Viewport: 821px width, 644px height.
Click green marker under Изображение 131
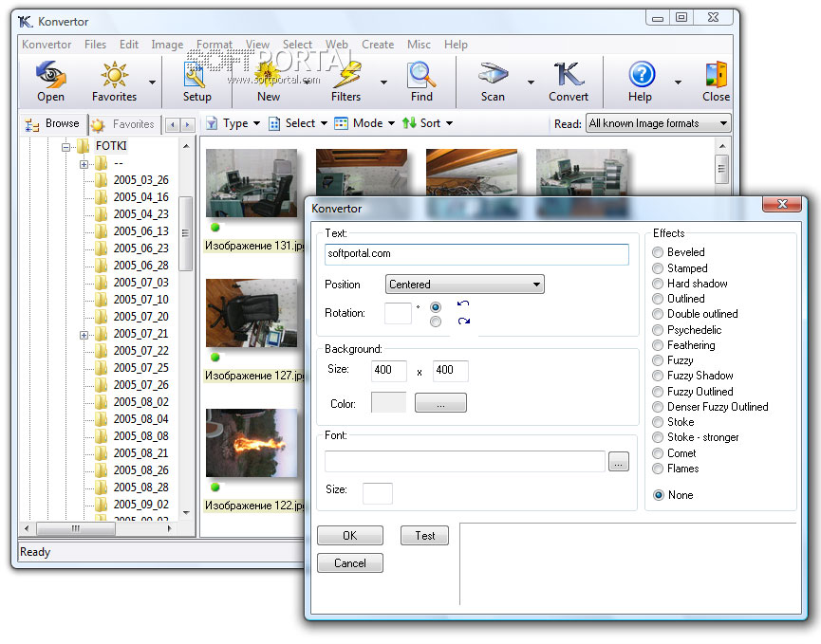click(215, 228)
